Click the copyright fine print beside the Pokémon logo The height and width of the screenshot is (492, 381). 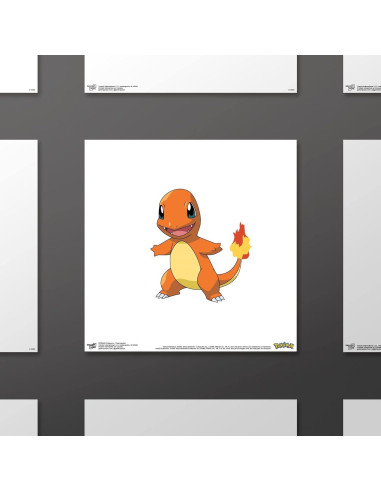tap(213, 348)
